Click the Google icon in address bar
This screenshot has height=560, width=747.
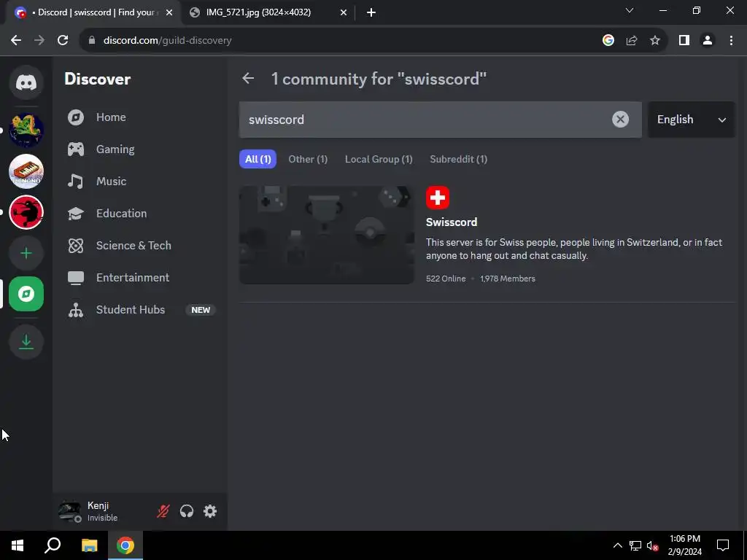click(608, 41)
